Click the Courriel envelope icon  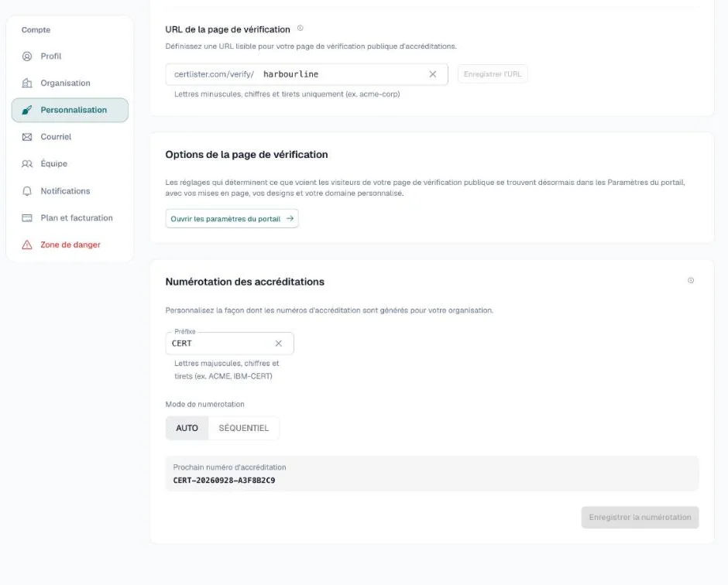pos(27,137)
